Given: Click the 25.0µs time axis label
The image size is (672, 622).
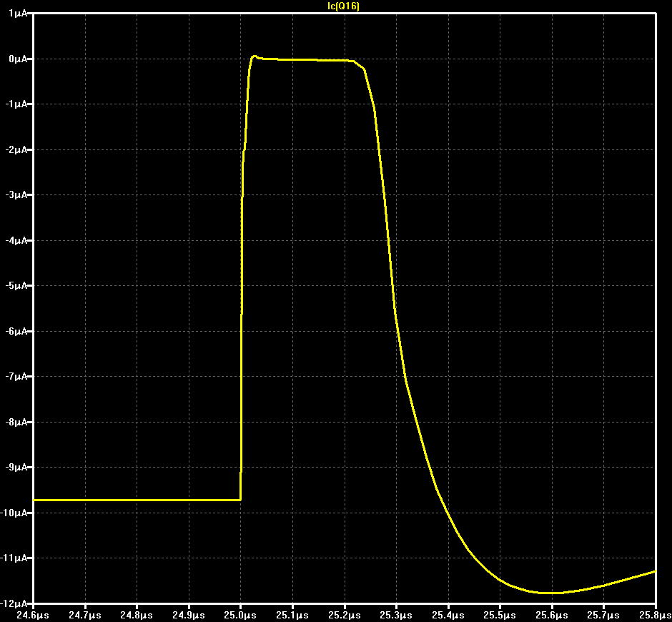Looking at the screenshot, I should coord(240,616).
